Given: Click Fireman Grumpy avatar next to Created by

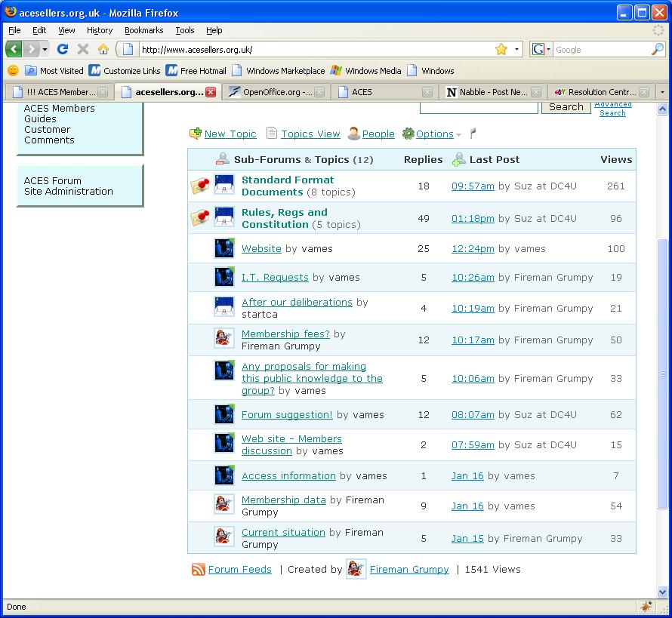Looking at the screenshot, I should click(x=356, y=570).
